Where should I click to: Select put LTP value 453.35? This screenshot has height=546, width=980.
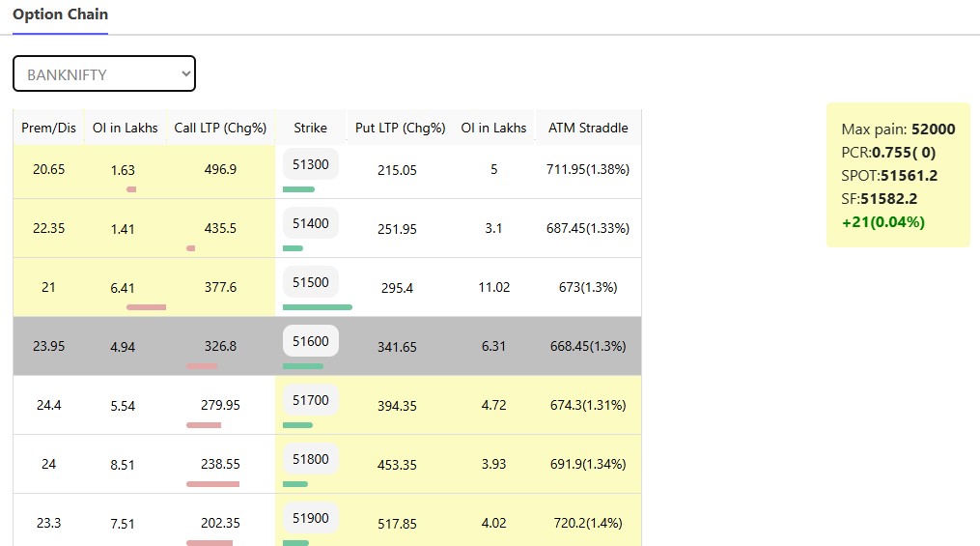click(x=397, y=465)
